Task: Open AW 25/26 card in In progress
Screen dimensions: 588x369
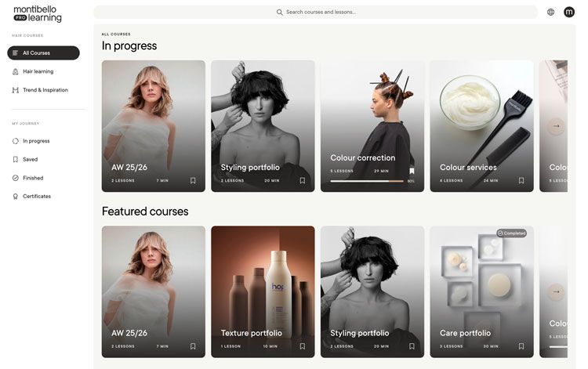Action: pyautogui.click(x=154, y=126)
